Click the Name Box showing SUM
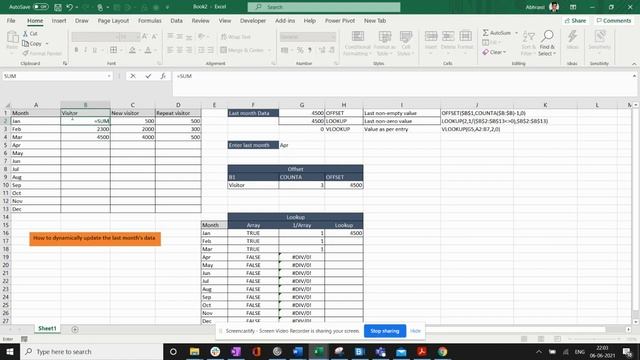640x360 pixels. tap(54, 76)
